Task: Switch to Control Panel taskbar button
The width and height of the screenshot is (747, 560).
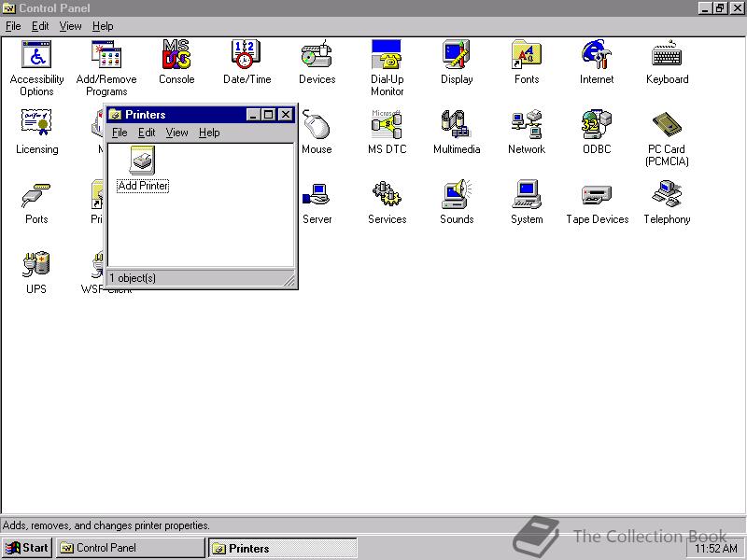Action: click(131, 548)
